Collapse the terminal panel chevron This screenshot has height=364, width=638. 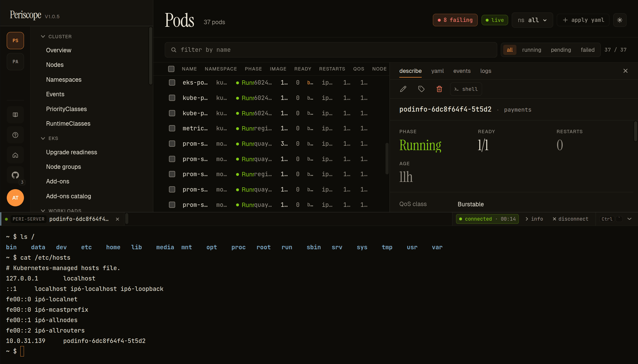pyautogui.click(x=629, y=219)
